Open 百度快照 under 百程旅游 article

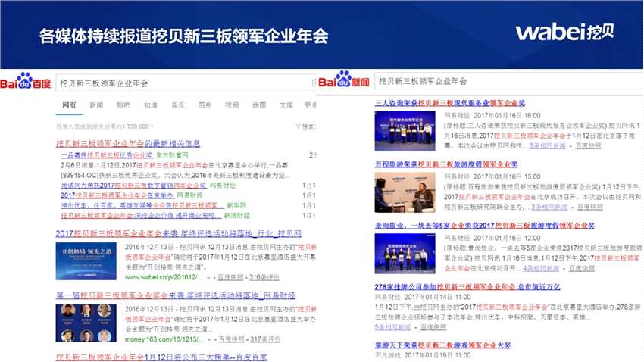tap(590, 208)
